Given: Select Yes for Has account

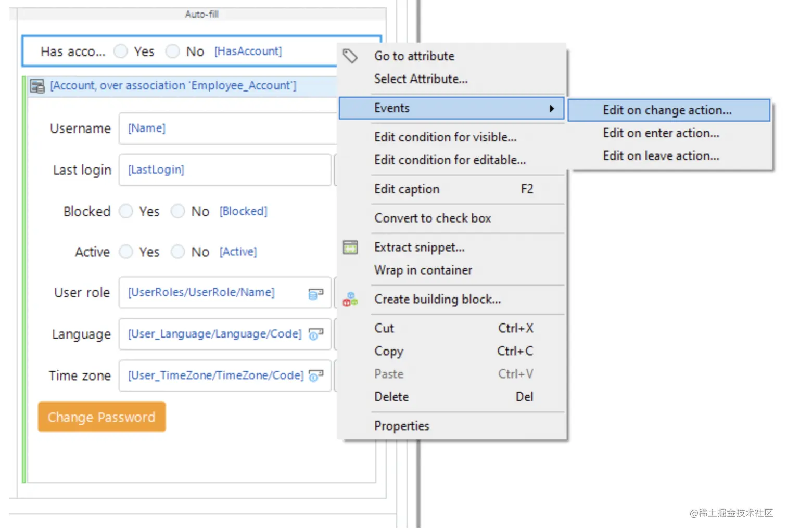Looking at the screenshot, I should click(x=121, y=51).
